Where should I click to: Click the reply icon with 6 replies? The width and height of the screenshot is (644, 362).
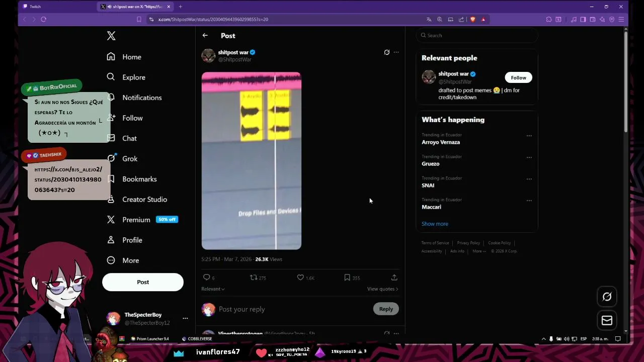[x=206, y=278]
